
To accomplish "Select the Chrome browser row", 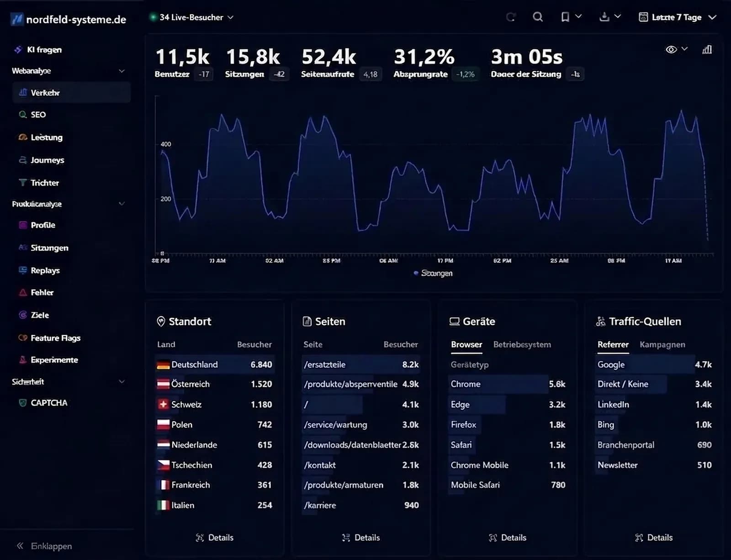I will (508, 384).
